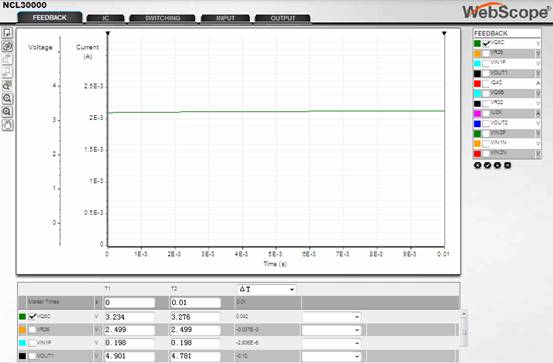Screen dimensions: 553x363
Task: Uncheck the VQ6C signal in FEEDBACK list
Action: 486,43
